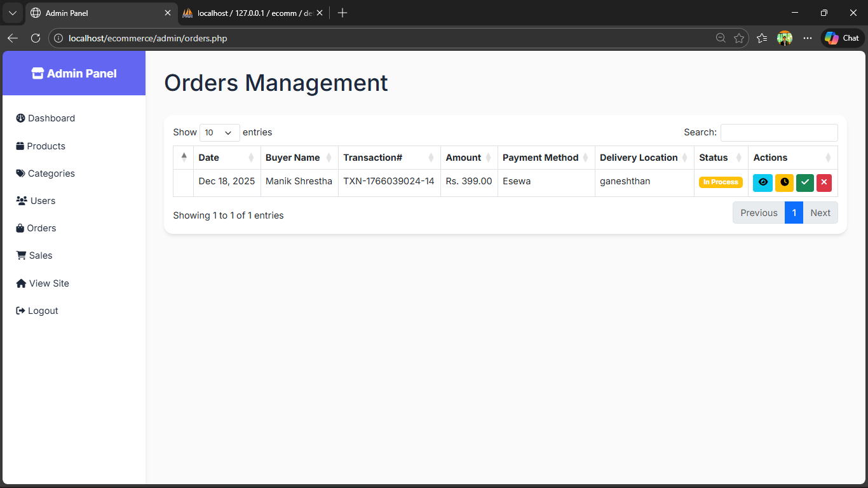This screenshot has width=868, height=488.
Task: Open Products via its sidebar icon
Action: coord(20,146)
